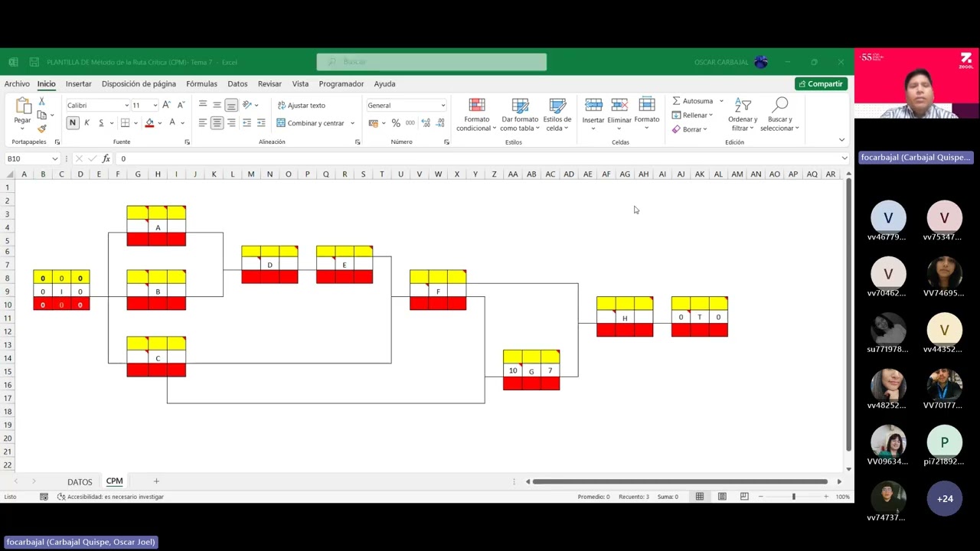Image resolution: width=980 pixels, height=551 pixels.
Task: Decrease font size with small A icon
Action: (181, 105)
